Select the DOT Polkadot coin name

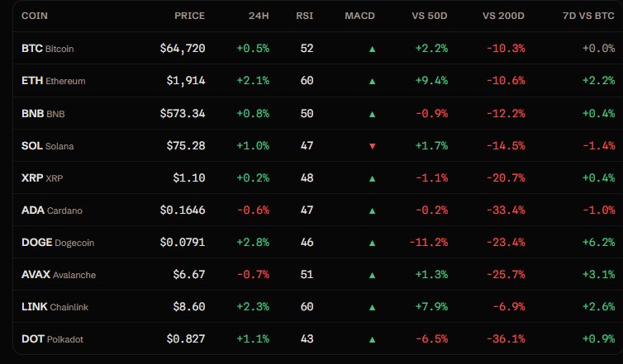coord(52,339)
